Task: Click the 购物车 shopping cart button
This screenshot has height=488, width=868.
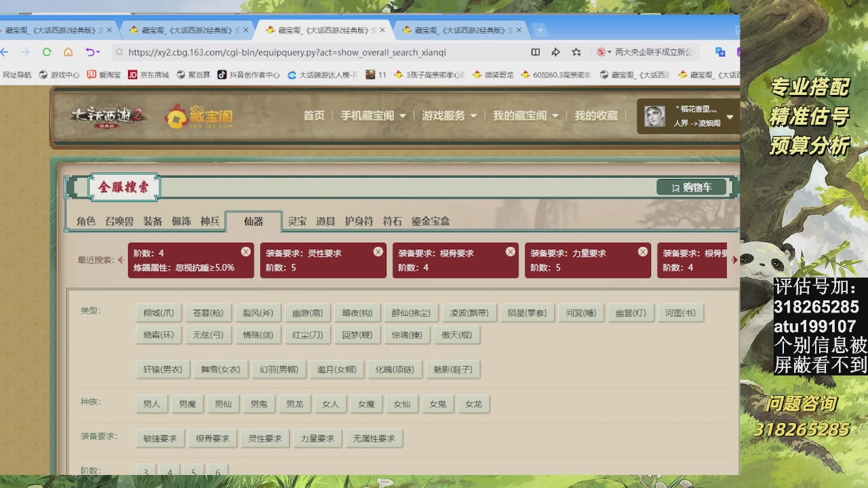Action: (x=692, y=186)
